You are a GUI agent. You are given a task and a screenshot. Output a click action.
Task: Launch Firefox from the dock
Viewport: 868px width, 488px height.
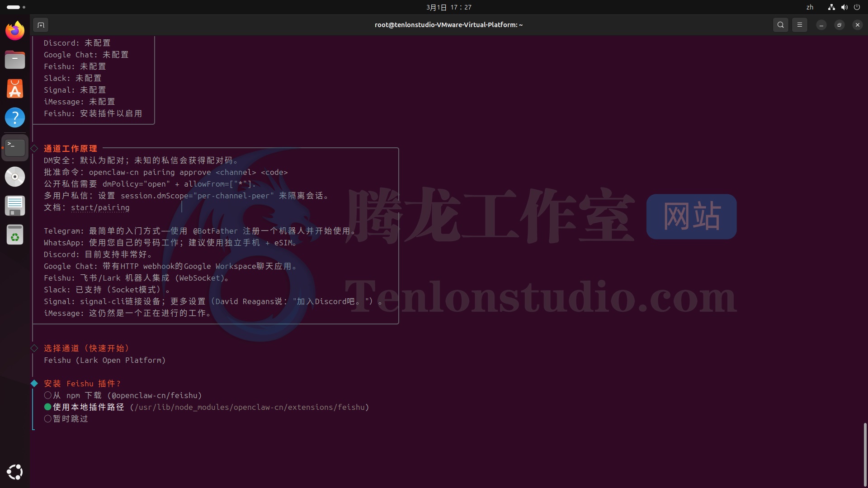(15, 31)
